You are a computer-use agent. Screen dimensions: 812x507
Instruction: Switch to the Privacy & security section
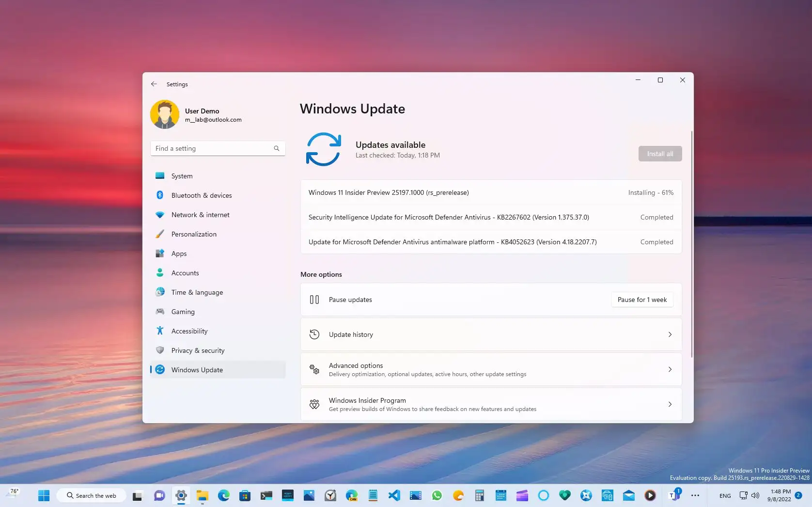point(198,350)
